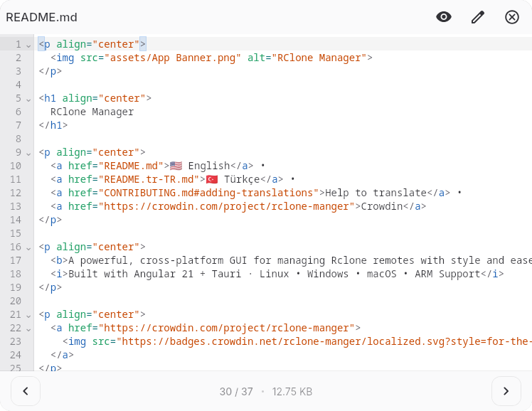Viewport: 532px width, 411px height.
Task: Click the text "ARM Support" on line 18
Action: point(447,274)
